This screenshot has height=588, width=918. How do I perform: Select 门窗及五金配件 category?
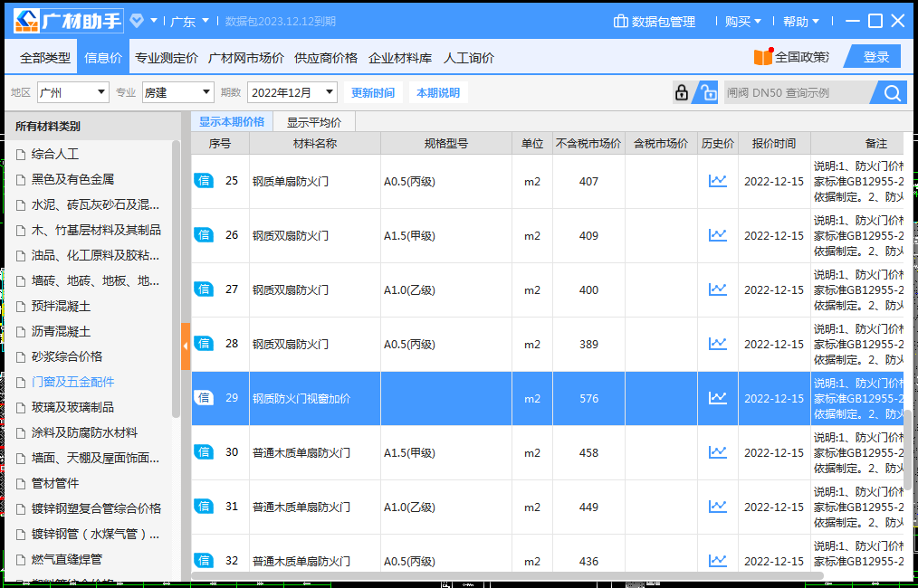(x=73, y=382)
